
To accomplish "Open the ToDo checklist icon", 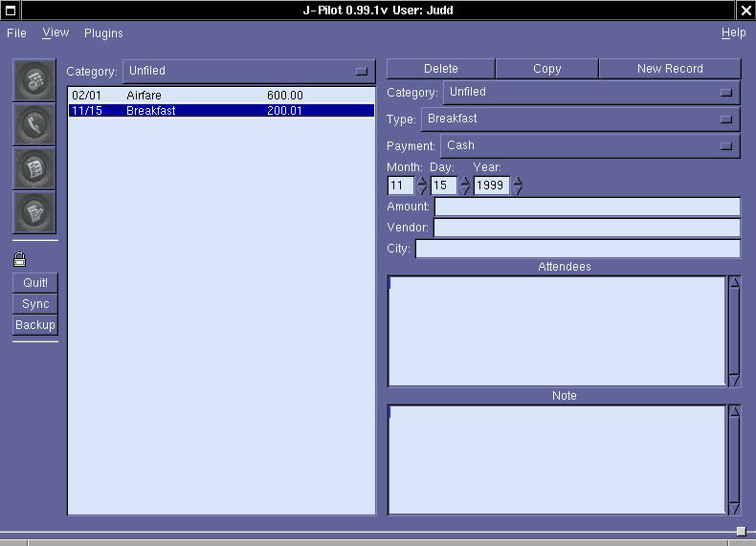I will tap(34, 168).
